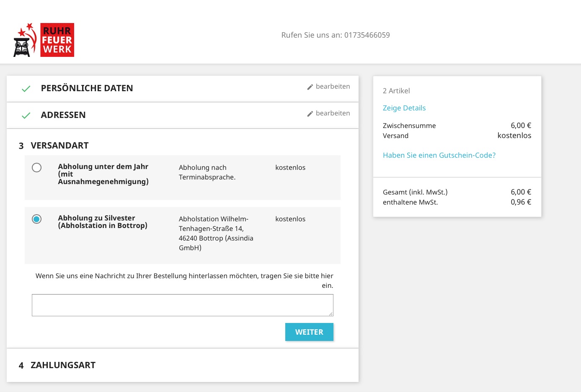Click the bearbeiten text for Persönliche Daten
This screenshot has width=581, height=392.
pos(333,87)
